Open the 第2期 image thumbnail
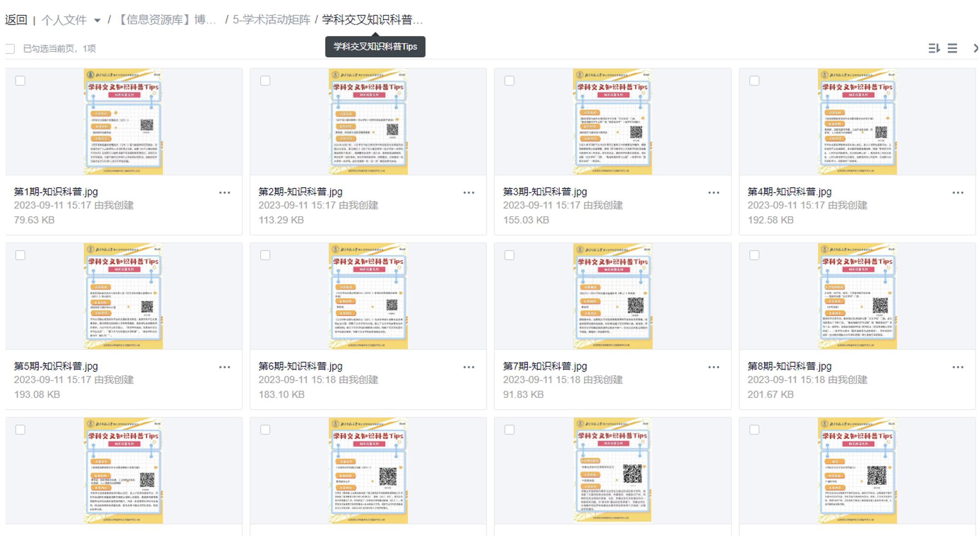 pyautogui.click(x=367, y=122)
